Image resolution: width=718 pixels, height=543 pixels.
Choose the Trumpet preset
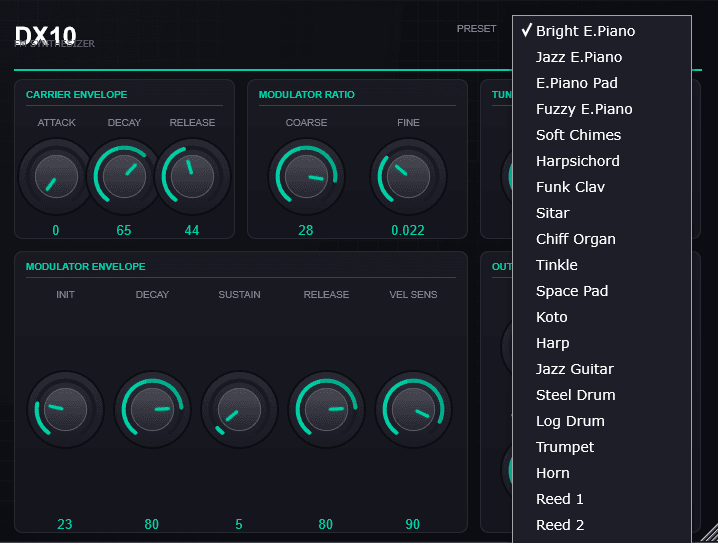[602, 447]
